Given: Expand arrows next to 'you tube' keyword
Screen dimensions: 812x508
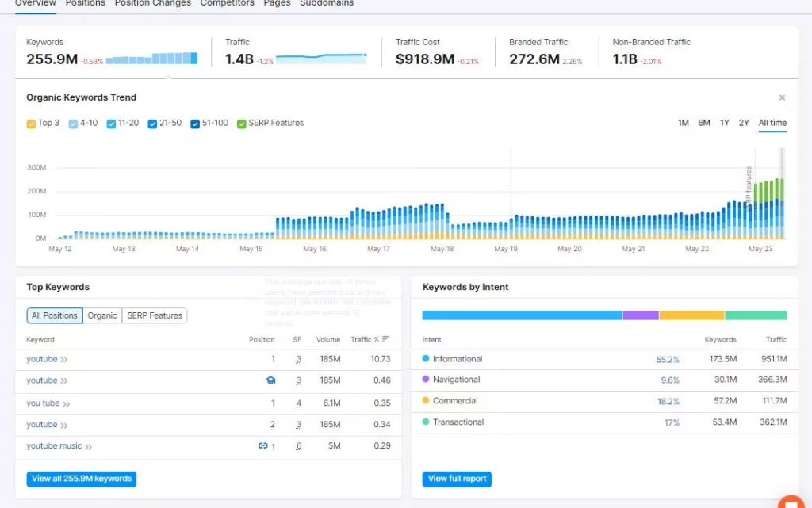Looking at the screenshot, I should pyautogui.click(x=67, y=404).
